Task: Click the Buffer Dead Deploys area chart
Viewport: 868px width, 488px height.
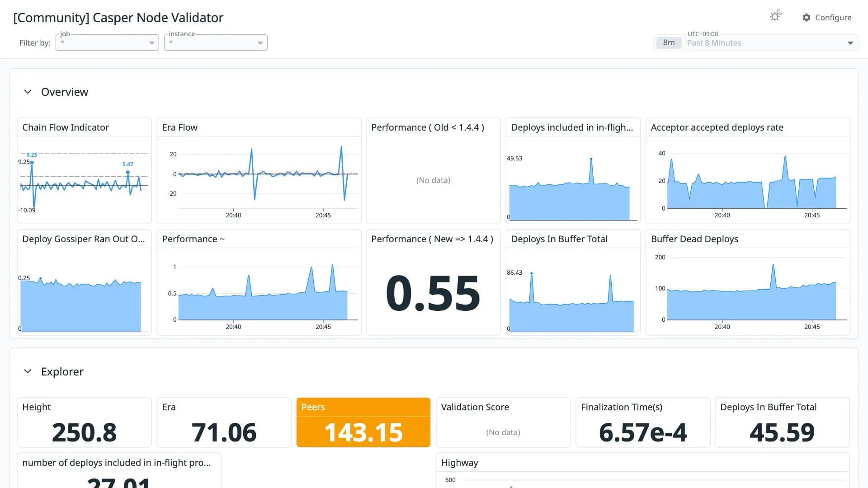Action: coord(752,291)
